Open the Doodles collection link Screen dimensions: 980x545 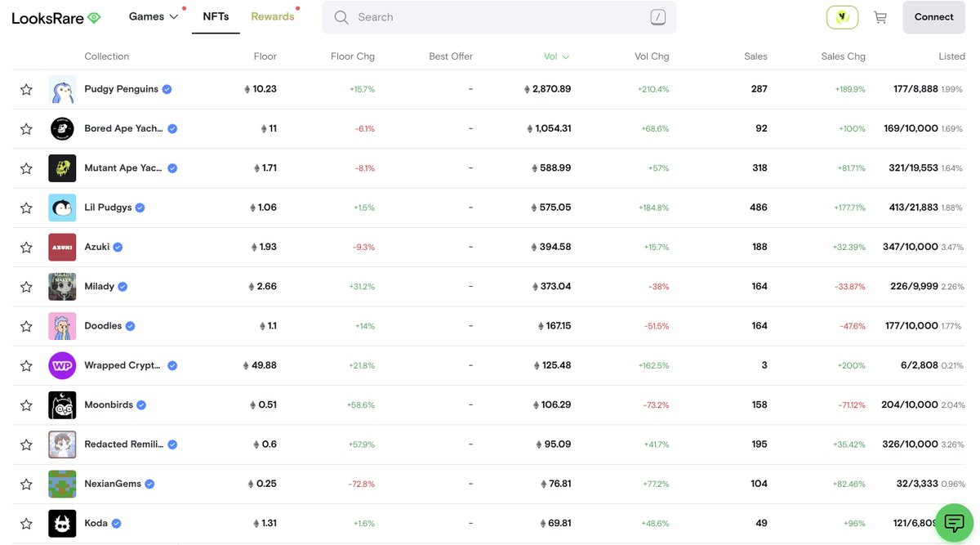pyautogui.click(x=103, y=326)
